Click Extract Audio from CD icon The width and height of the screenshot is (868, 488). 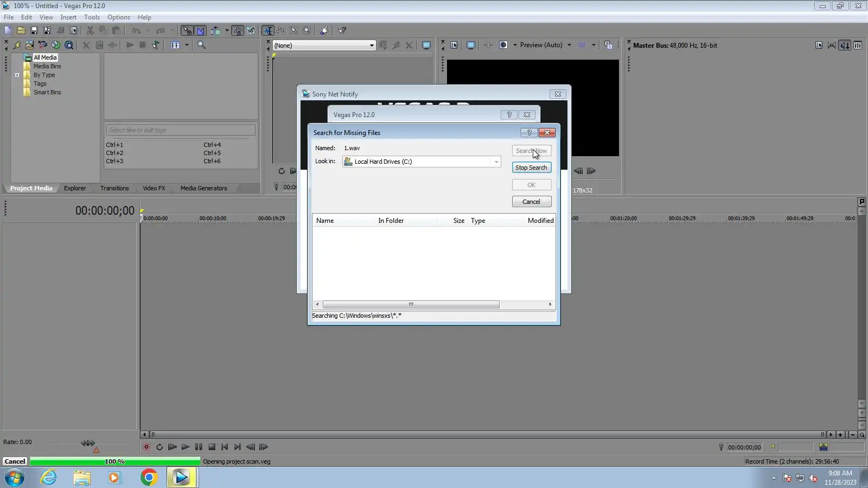click(x=56, y=45)
